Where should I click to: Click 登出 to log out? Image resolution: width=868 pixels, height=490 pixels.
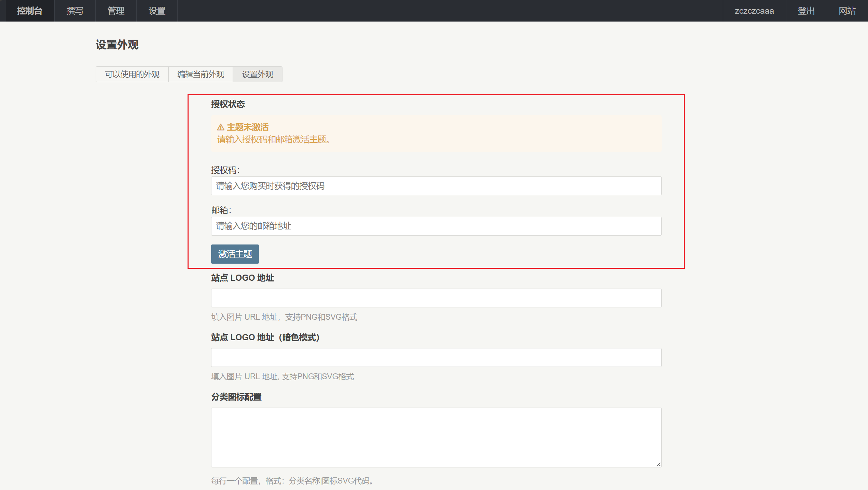point(806,11)
